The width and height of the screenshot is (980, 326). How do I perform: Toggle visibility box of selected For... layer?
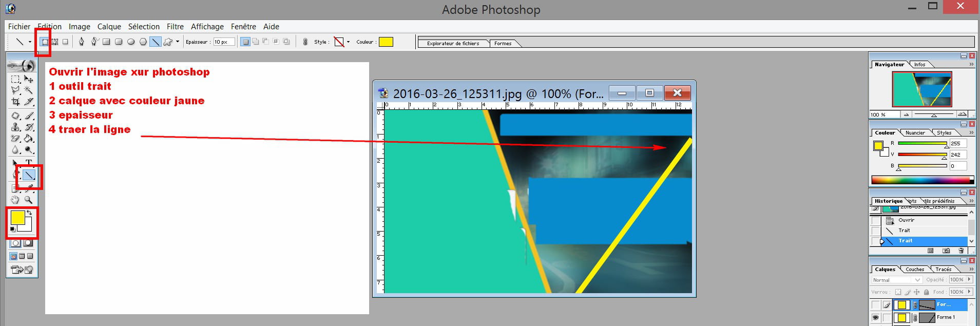876,305
